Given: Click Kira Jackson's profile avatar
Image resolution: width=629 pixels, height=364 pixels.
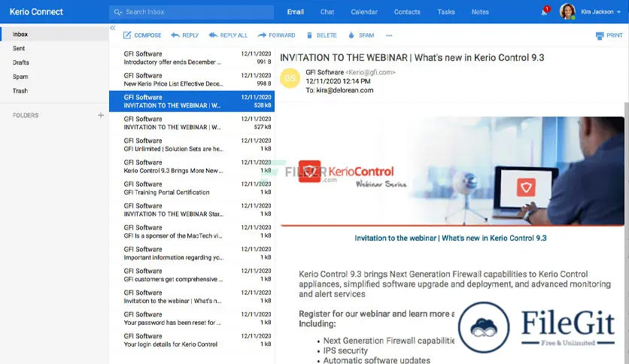Looking at the screenshot, I should [567, 11].
